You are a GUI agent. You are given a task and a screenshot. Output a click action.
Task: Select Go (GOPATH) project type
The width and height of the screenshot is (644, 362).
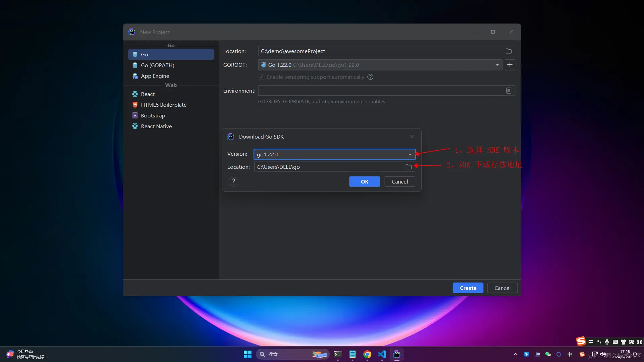tap(171, 65)
